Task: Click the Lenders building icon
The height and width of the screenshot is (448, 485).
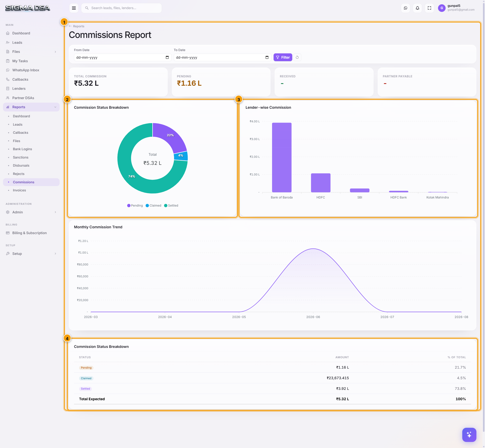Action: [8, 88]
